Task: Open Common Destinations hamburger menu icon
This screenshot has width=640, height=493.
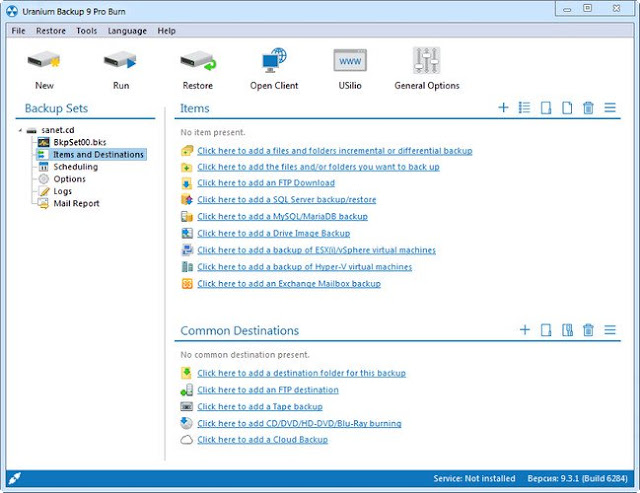Action: (610, 330)
